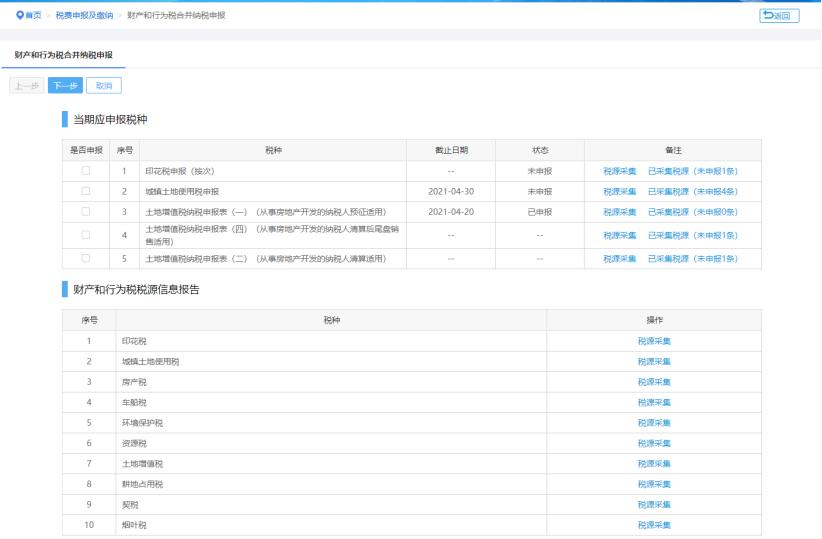Open 税费申报及缴纳 breadcrumb link
The width and height of the screenshot is (822, 539).
coord(84,16)
